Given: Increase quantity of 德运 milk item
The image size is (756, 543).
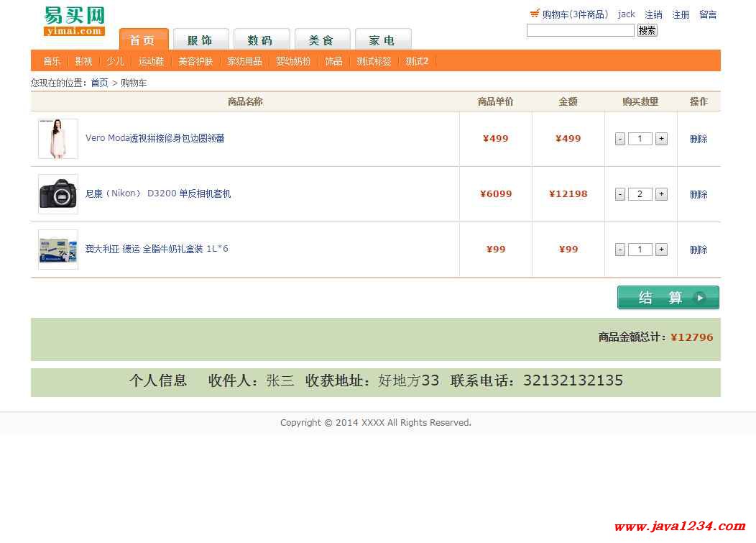Looking at the screenshot, I should [661, 250].
